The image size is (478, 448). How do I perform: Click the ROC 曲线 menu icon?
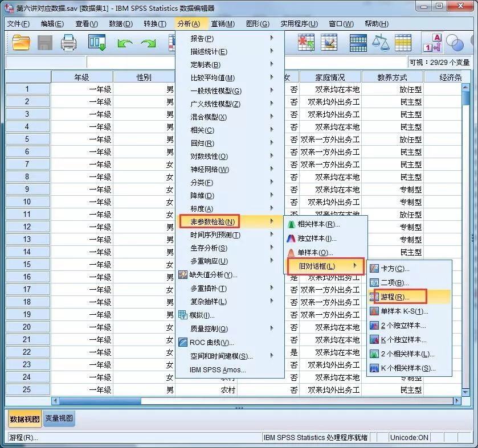tap(183, 342)
